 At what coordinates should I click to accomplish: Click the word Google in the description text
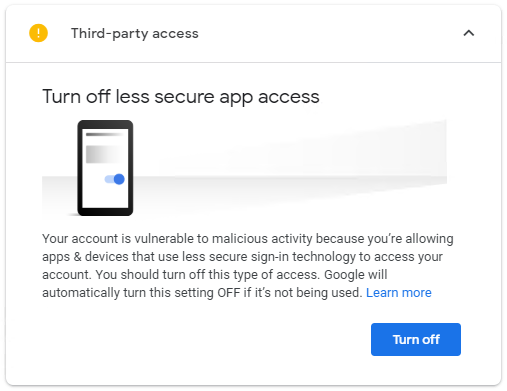344,275
